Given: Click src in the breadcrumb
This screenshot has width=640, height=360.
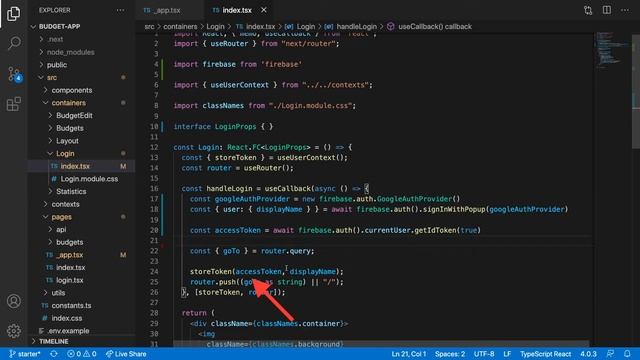Looking at the screenshot, I should 149,27.
